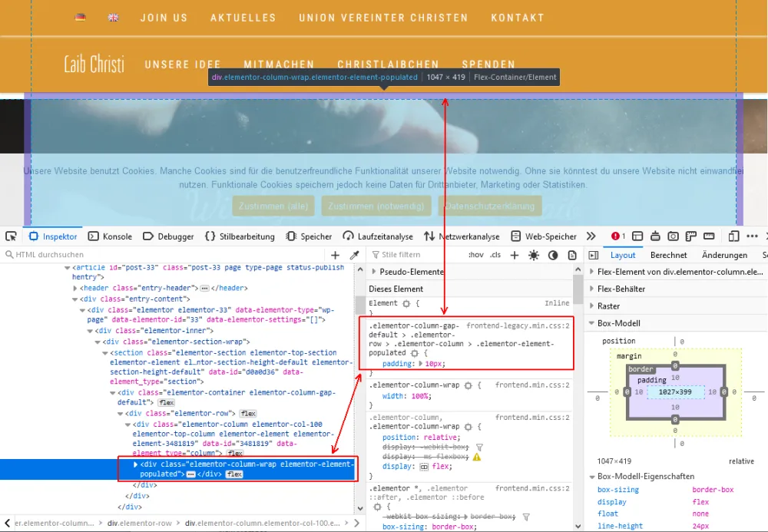Highlight selector target icon next to Element rule
Screen dimensions: 768x532
tap(406, 303)
